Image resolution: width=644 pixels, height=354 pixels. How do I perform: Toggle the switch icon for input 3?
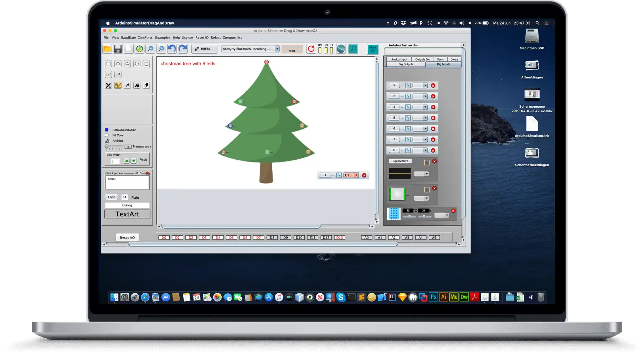tap(408, 96)
